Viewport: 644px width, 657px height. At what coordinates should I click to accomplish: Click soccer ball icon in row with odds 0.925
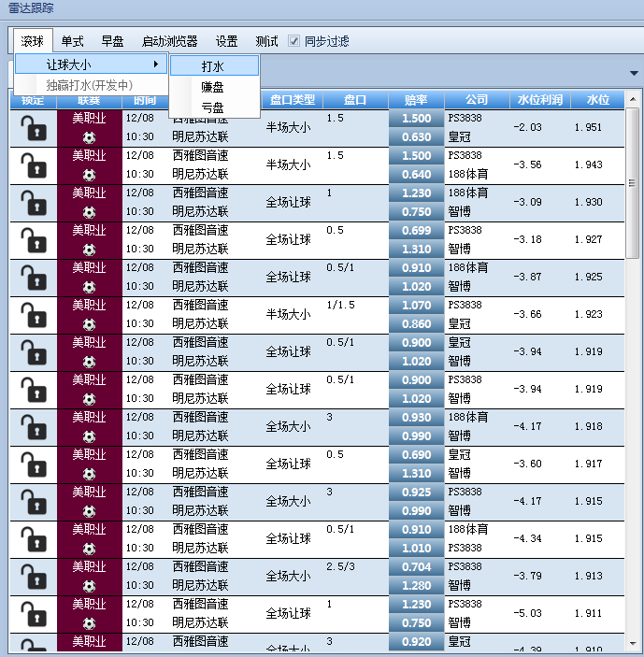[89, 511]
